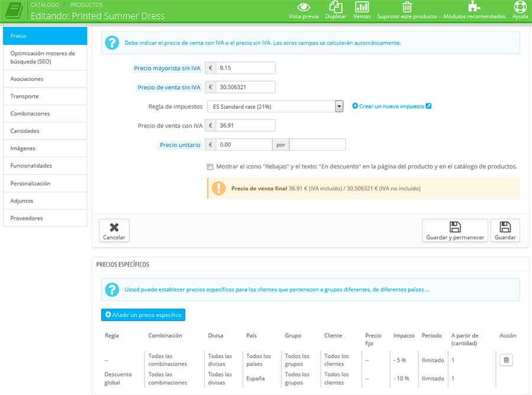The height and width of the screenshot is (395, 532).
Task: Focus the Precio de venta con IVA field
Action: point(245,125)
